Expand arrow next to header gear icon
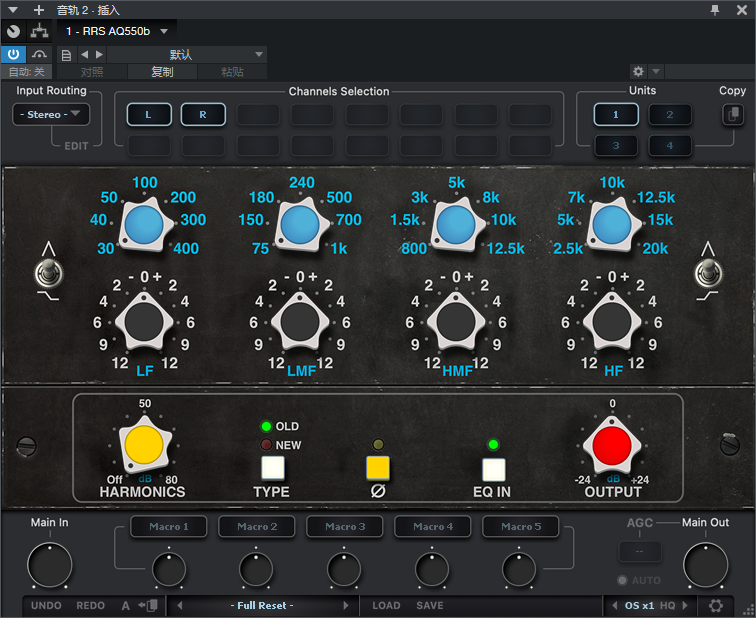 (x=656, y=72)
